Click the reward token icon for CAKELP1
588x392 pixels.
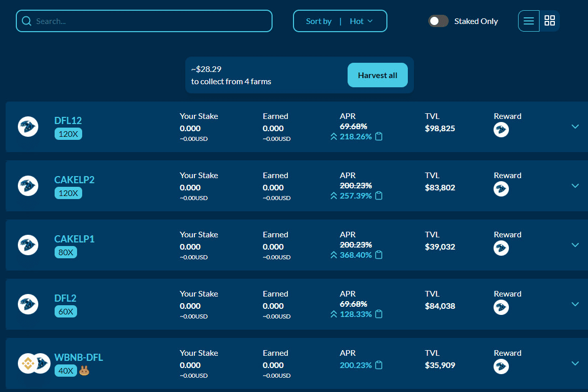501,248
